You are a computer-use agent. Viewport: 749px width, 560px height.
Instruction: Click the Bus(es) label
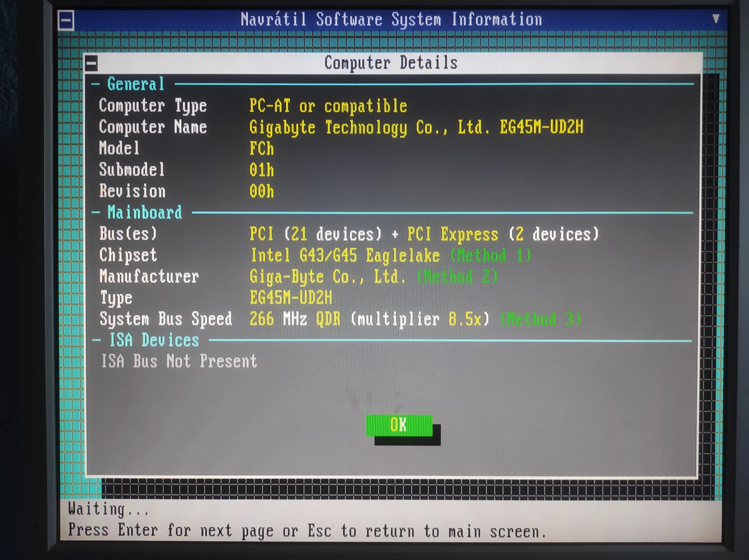pyautogui.click(x=128, y=233)
